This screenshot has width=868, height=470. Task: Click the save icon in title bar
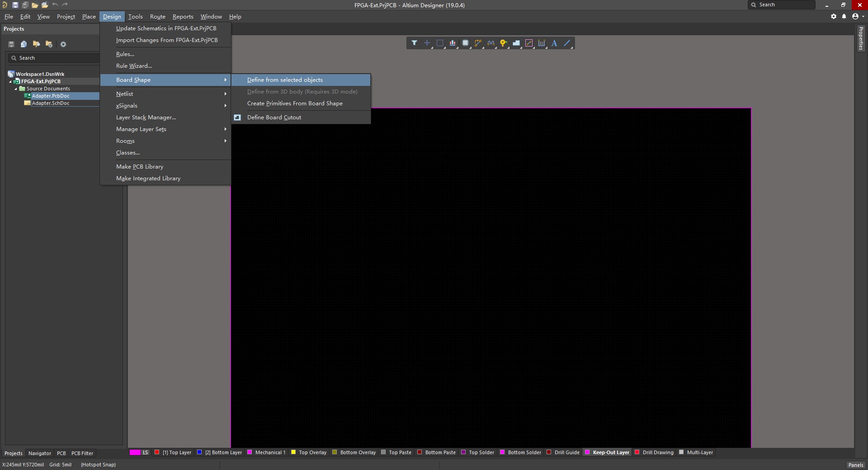point(15,5)
